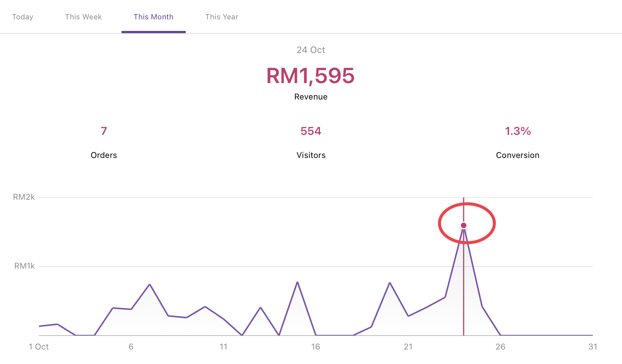622x364 pixels.
Task: Click the highlighted 24 Oct data point
Action: pos(464,225)
